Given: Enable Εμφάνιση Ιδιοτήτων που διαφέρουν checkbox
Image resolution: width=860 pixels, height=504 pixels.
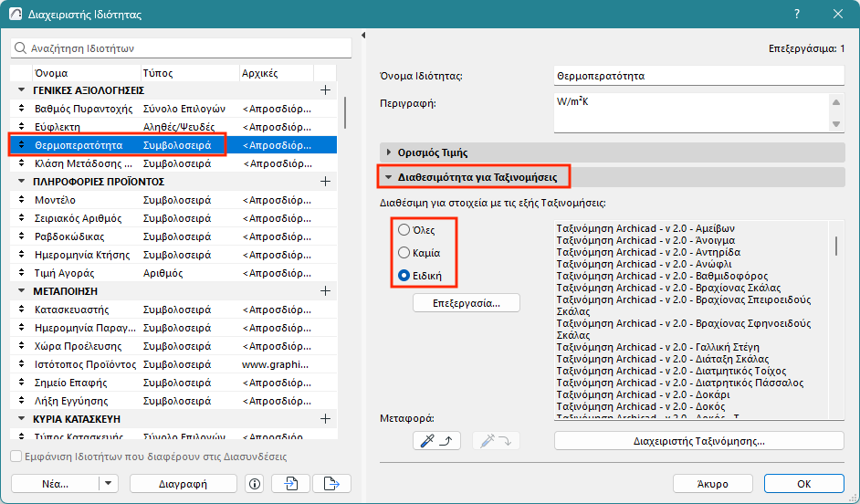Looking at the screenshot, I should 16,457.
